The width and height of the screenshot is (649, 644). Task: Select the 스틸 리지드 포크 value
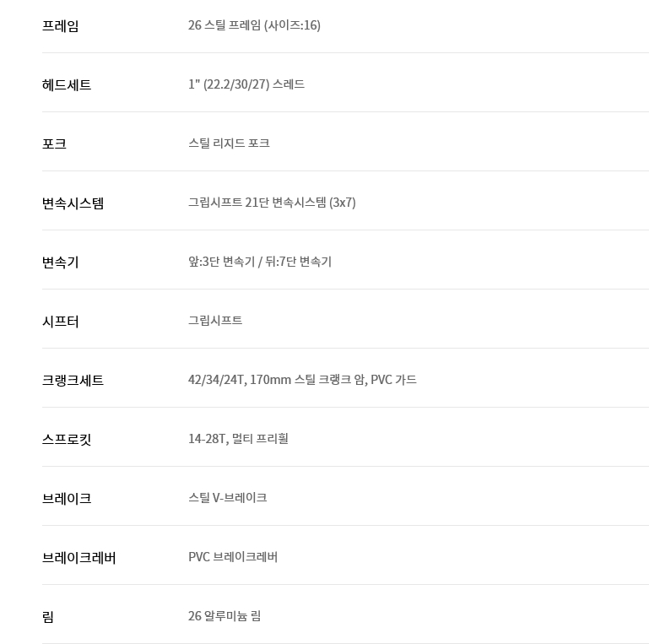coord(229,143)
